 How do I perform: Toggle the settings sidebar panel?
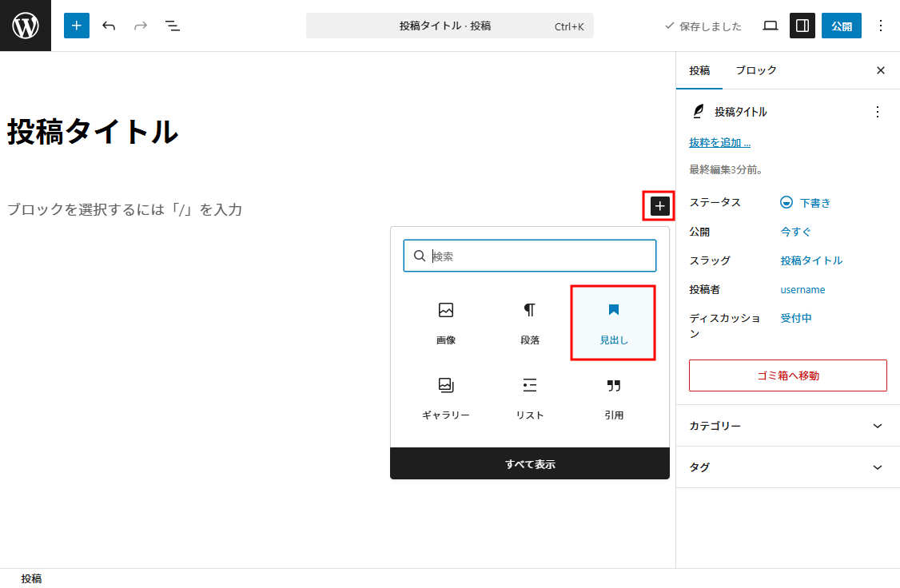click(802, 26)
